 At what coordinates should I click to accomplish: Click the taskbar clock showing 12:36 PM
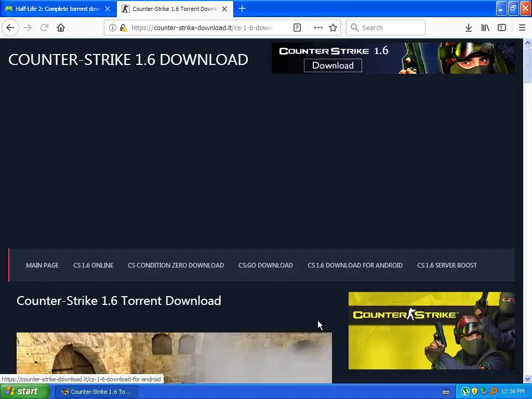pyautogui.click(x=513, y=392)
